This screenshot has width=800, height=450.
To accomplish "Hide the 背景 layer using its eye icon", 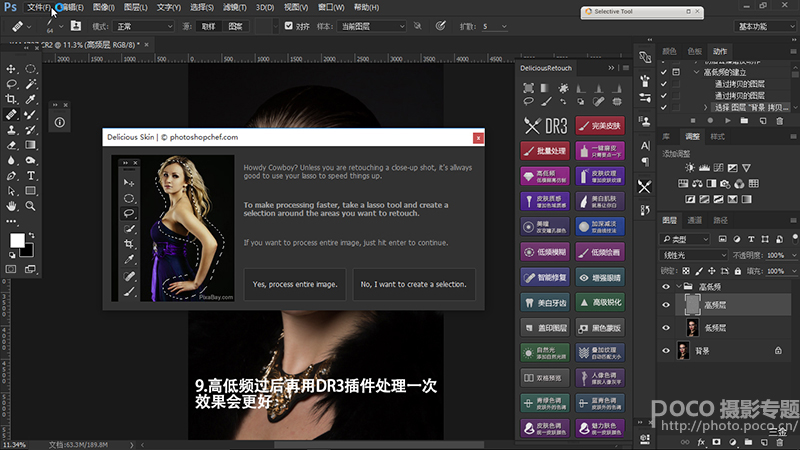I will coord(667,350).
